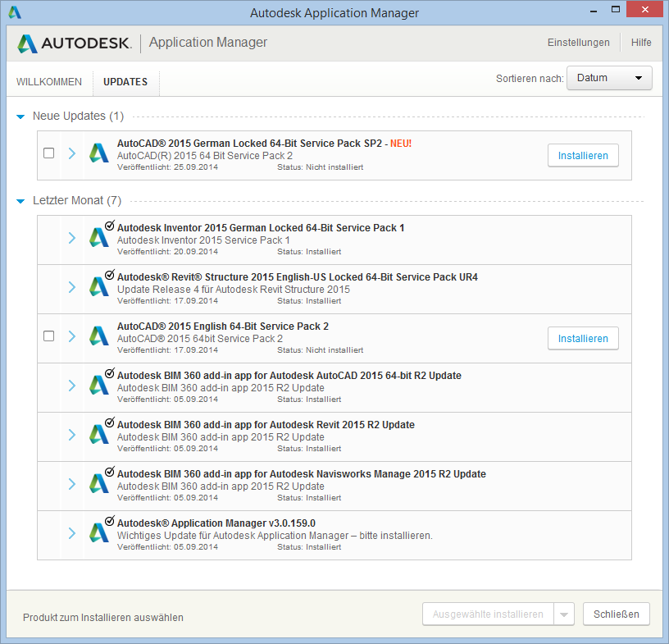Click the AutoCAD 2015 German SP2 product icon
The height and width of the screenshot is (644, 669).
[99, 153]
